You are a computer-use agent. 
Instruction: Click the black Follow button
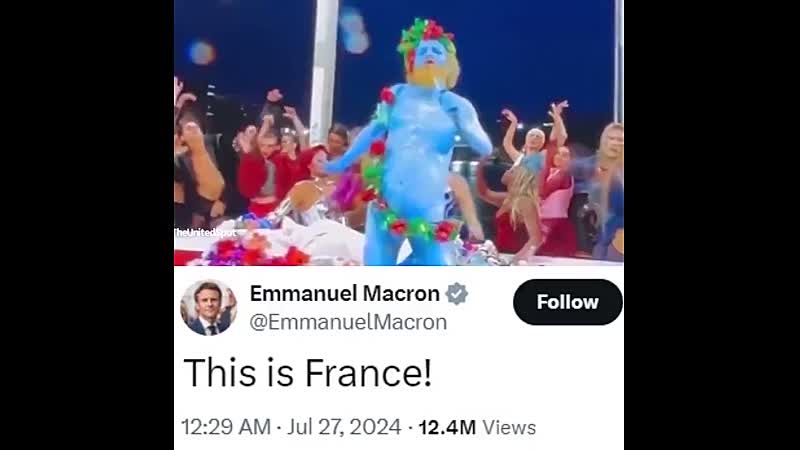[567, 302]
